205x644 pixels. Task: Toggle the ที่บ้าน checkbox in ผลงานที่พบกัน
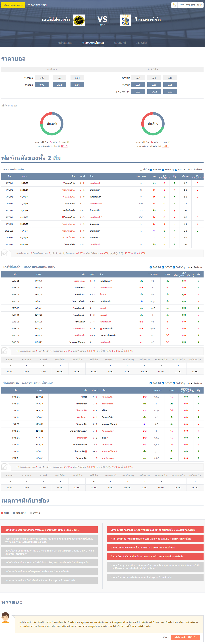coord(141,170)
